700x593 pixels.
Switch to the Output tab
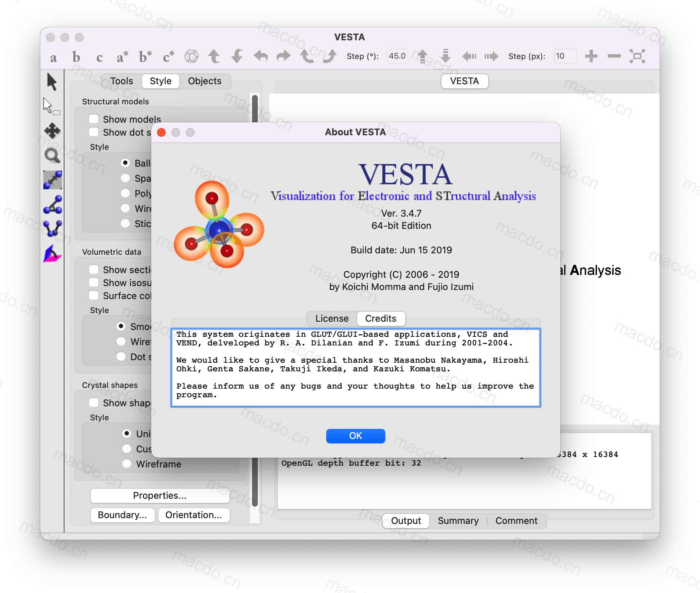click(x=406, y=521)
